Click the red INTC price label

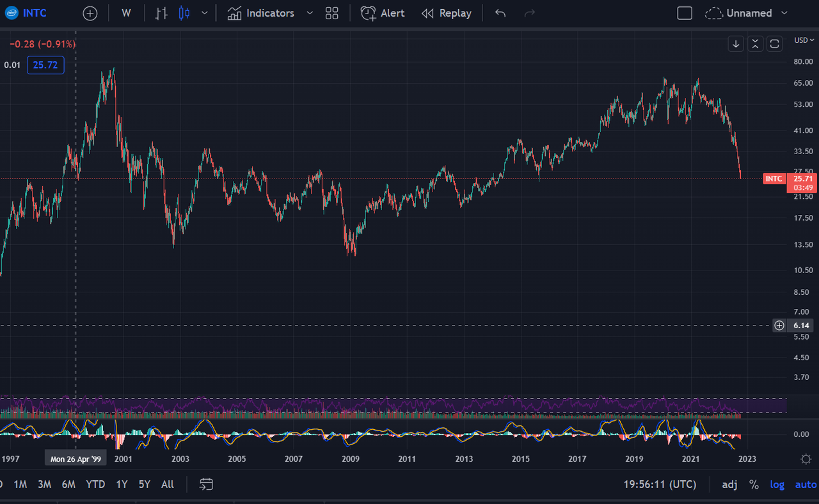tap(774, 178)
